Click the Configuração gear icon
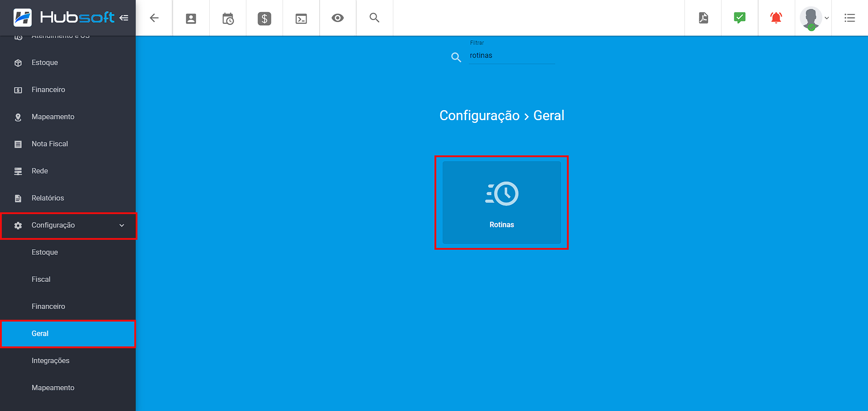This screenshot has height=411, width=868. 18,225
